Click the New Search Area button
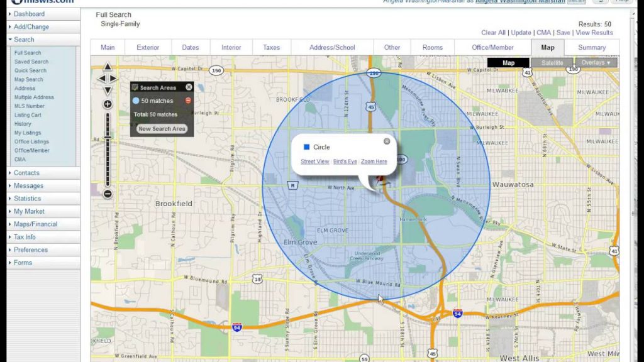 [x=162, y=129]
